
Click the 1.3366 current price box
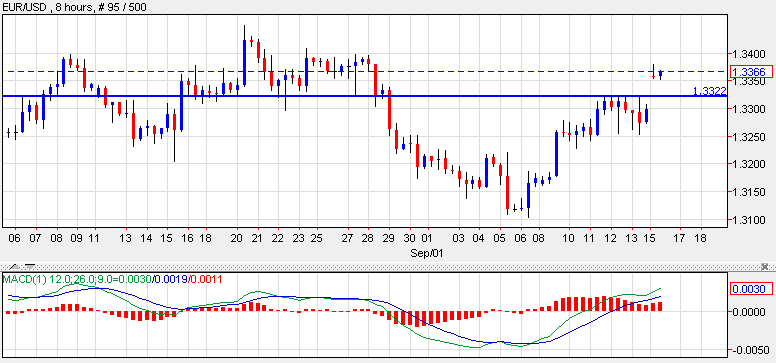click(x=751, y=72)
